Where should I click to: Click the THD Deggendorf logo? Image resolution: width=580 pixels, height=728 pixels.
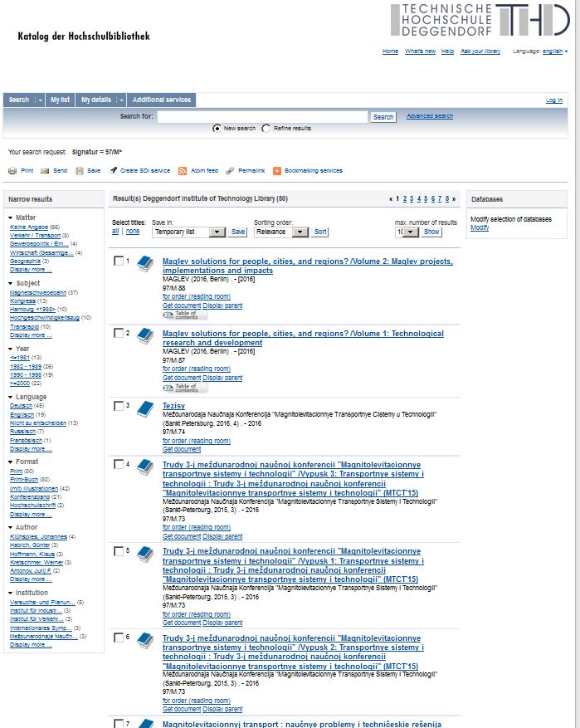pos(480,20)
